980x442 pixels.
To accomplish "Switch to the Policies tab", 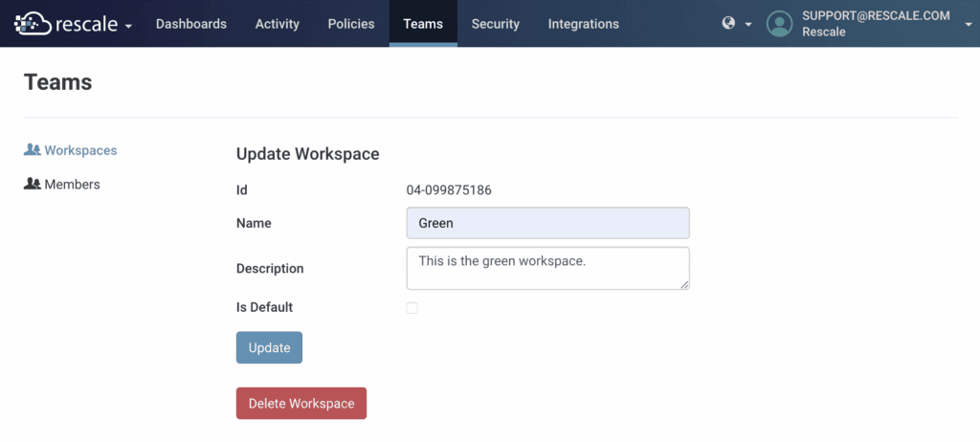I will 350,24.
